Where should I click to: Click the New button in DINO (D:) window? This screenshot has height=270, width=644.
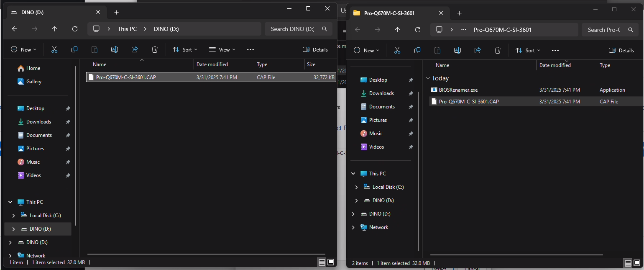pos(23,49)
